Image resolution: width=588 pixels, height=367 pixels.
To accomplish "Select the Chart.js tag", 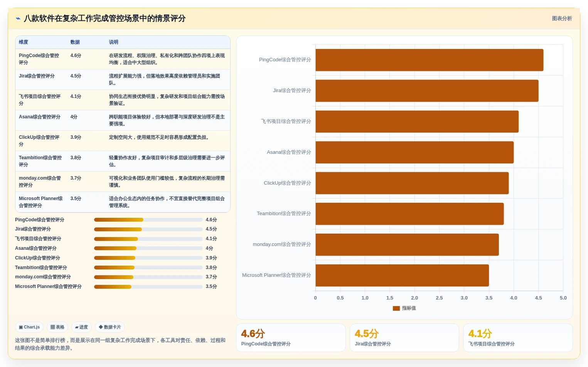I will [29, 327].
